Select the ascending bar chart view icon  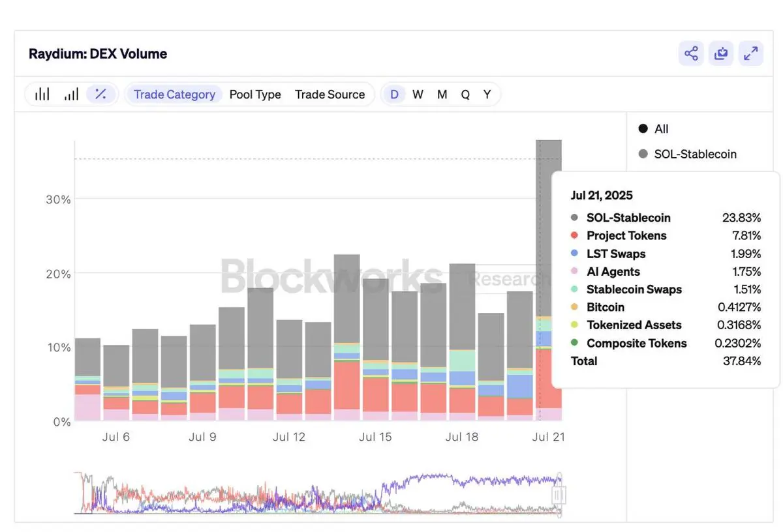tap(71, 95)
